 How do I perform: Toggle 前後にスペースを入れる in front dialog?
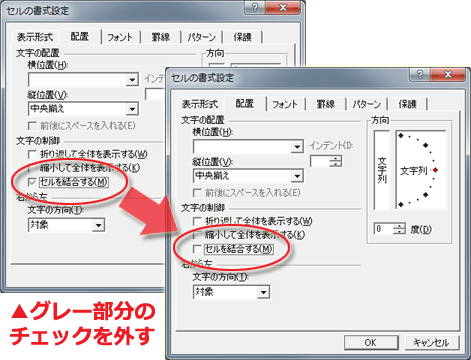coord(197,193)
